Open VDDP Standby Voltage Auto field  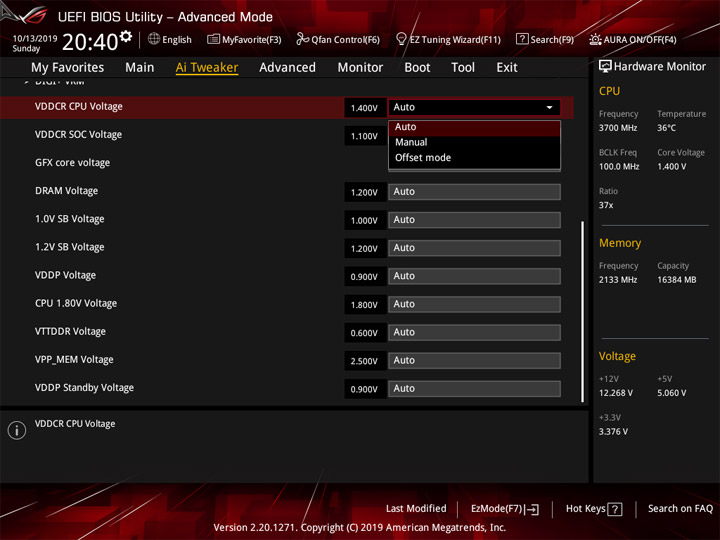(474, 388)
